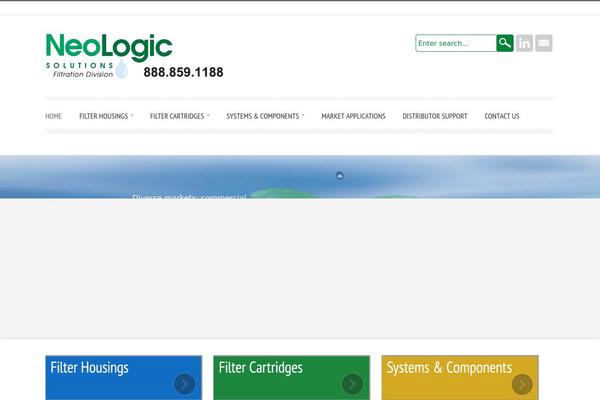Open the yellow Systems & Components card
Screen dimensions: 600x400
tap(460, 378)
